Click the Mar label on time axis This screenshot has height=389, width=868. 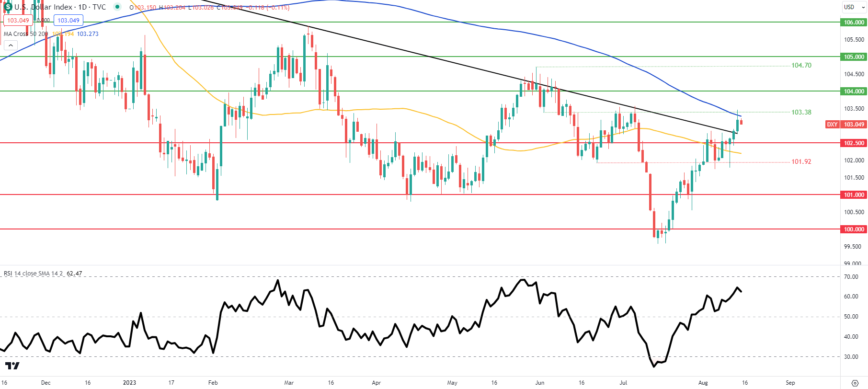(289, 383)
